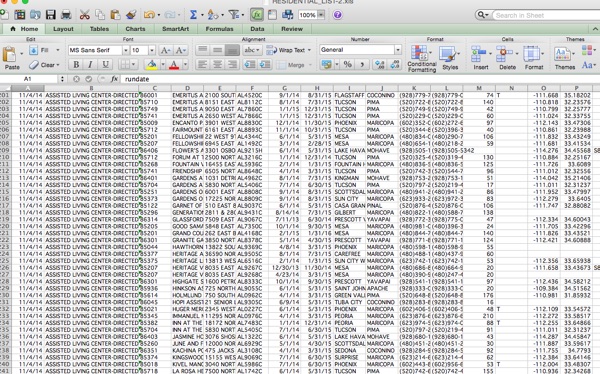The image size is (600, 374).
Task: Decrease font size with A down
Action: 180,50
